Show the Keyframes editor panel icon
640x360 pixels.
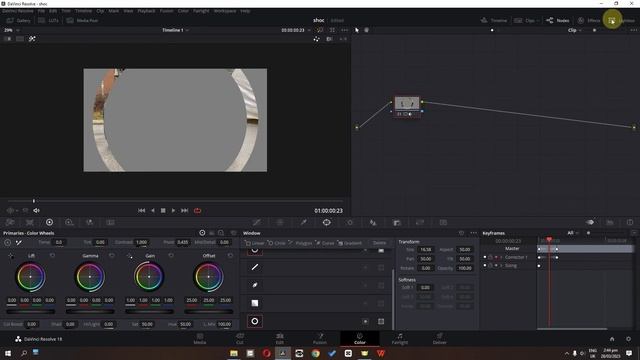pos(590,222)
